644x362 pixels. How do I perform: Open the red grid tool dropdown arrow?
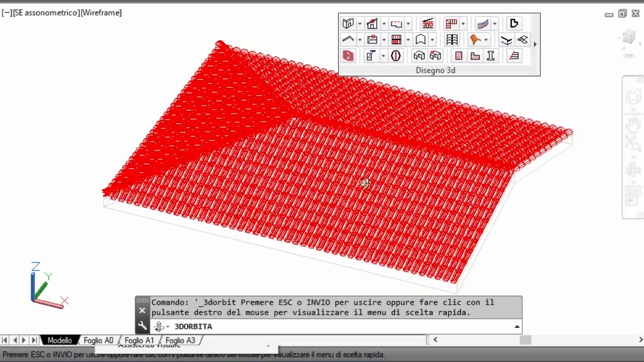tap(408, 40)
